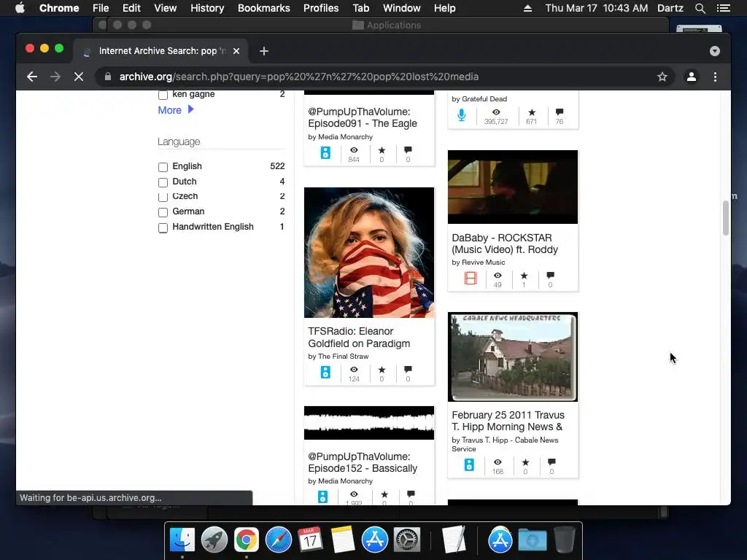The width and height of the screenshot is (747, 560).
Task: Open a new tab with plus button
Action: [264, 51]
